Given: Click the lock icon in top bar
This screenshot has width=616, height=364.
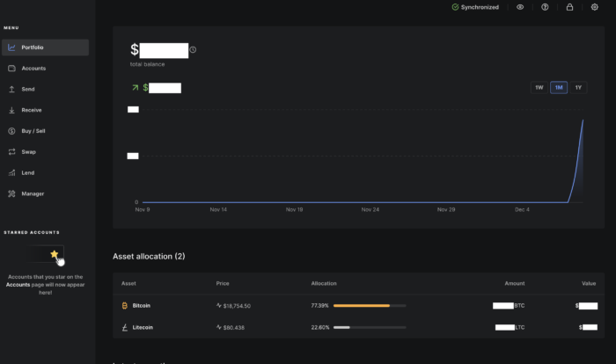Looking at the screenshot, I should [569, 7].
